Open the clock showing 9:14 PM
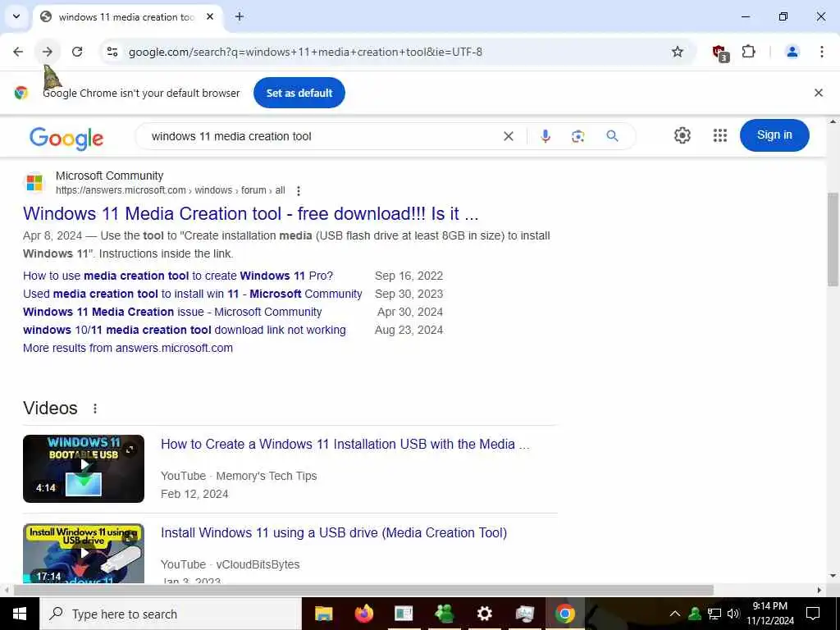Screen dimensions: 840x630 [x=770, y=614]
